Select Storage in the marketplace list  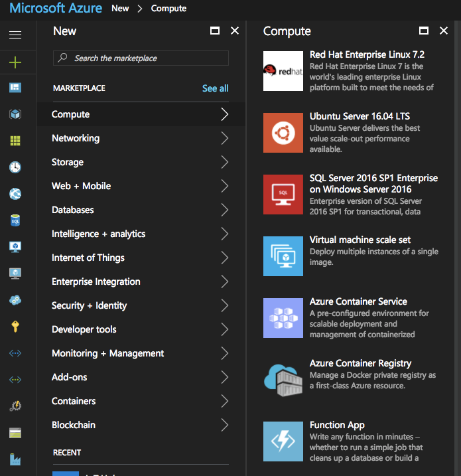click(x=68, y=162)
